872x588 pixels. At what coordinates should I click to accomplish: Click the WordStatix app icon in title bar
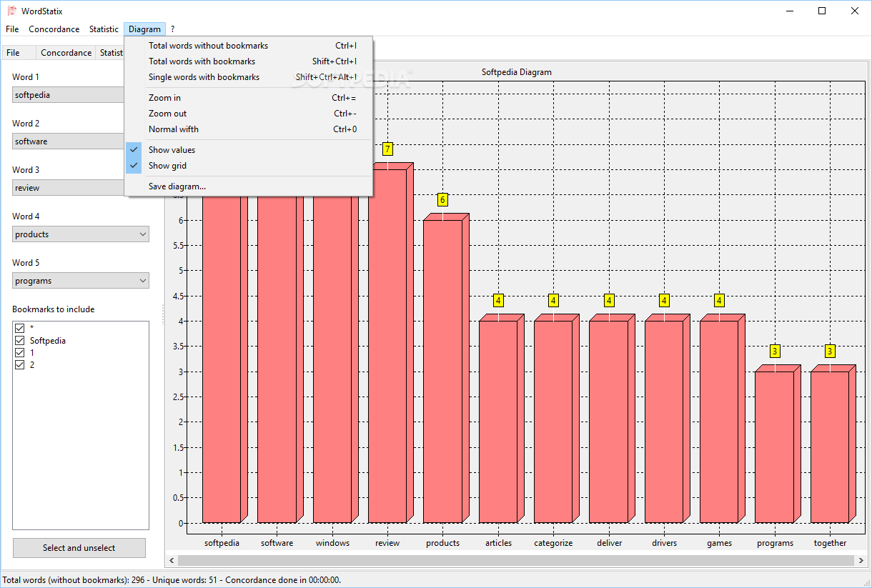(x=11, y=11)
